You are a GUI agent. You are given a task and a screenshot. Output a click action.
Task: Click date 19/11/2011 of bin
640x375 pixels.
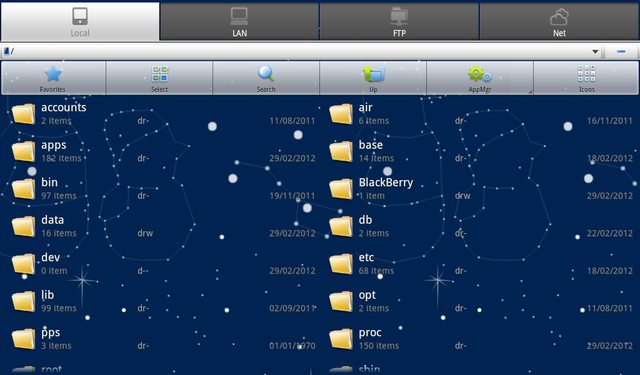coord(292,196)
